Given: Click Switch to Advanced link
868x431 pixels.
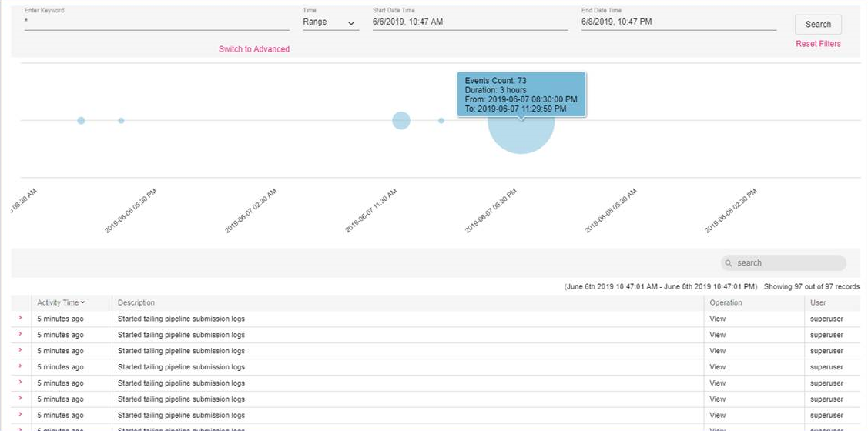Looking at the screenshot, I should (254, 49).
